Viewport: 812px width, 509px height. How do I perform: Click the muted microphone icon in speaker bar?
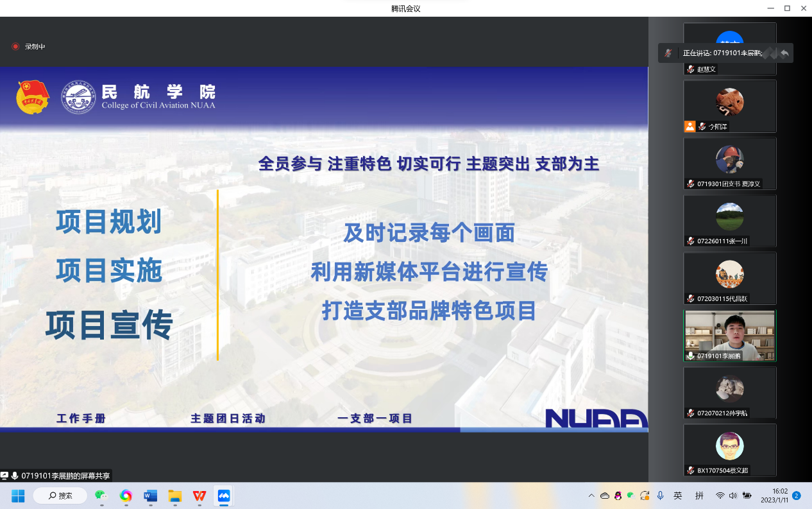pos(668,53)
